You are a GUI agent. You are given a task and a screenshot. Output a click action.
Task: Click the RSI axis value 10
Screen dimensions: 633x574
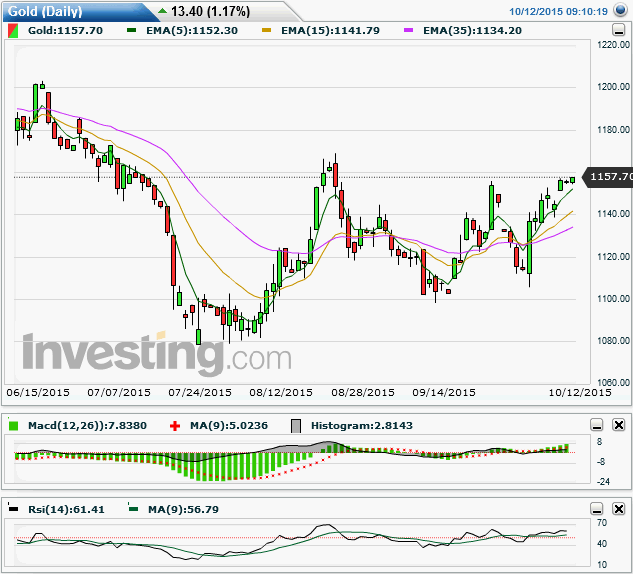click(x=602, y=565)
